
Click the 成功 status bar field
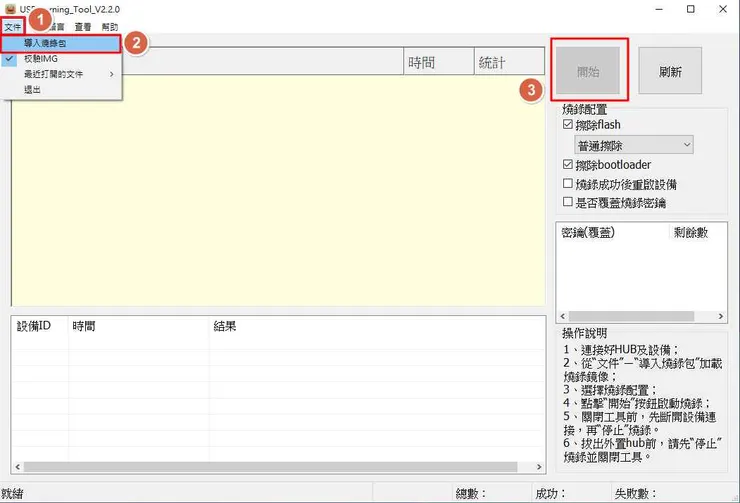click(571, 494)
